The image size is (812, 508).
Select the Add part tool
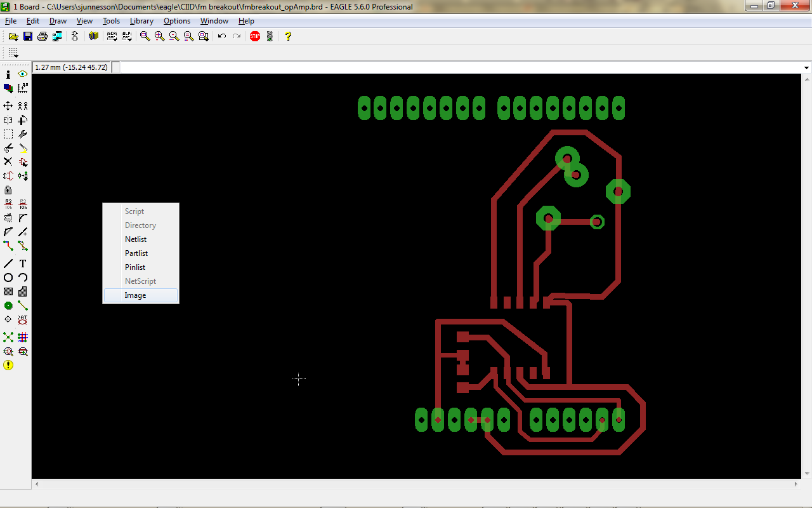tap(23, 162)
